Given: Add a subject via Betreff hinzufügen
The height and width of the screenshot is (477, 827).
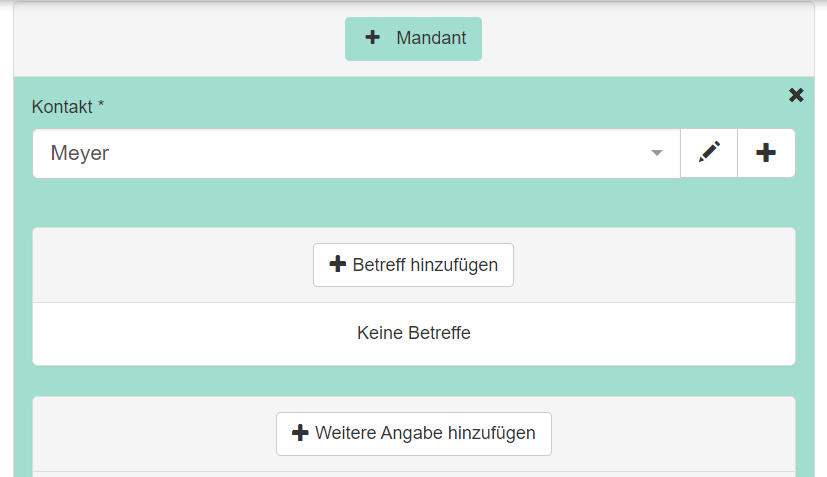Looking at the screenshot, I should (413, 265).
